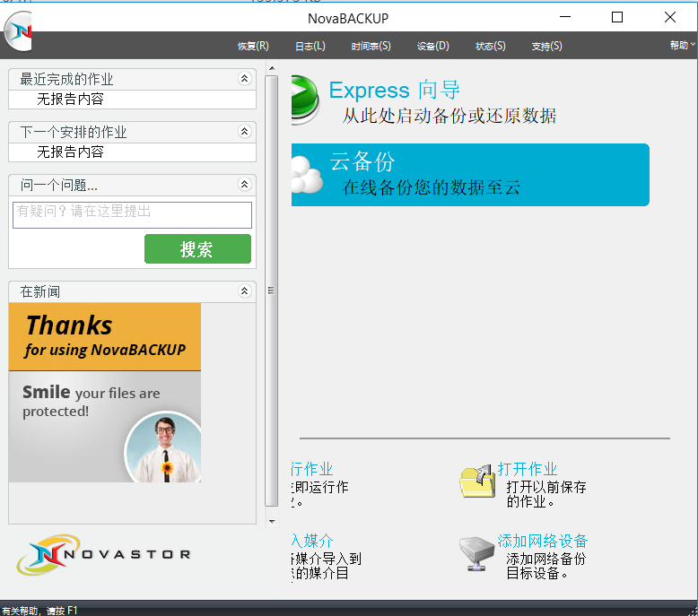
Task: Click the 在新闻 panel title
Action: pos(40,291)
